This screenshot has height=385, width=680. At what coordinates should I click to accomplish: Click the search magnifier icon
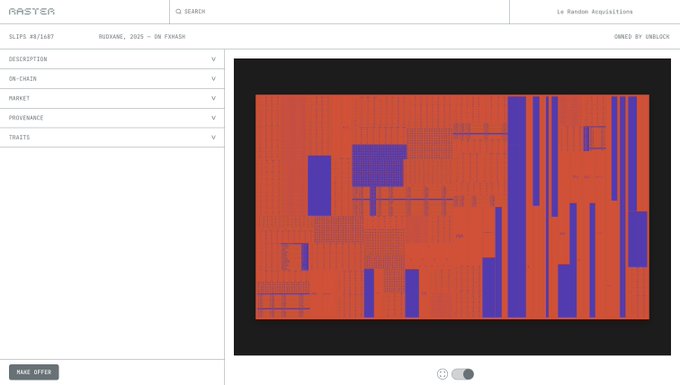click(178, 12)
